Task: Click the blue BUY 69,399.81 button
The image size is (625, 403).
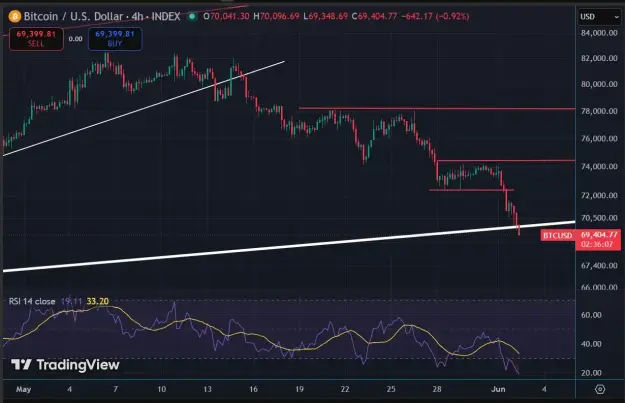Action: (115, 39)
